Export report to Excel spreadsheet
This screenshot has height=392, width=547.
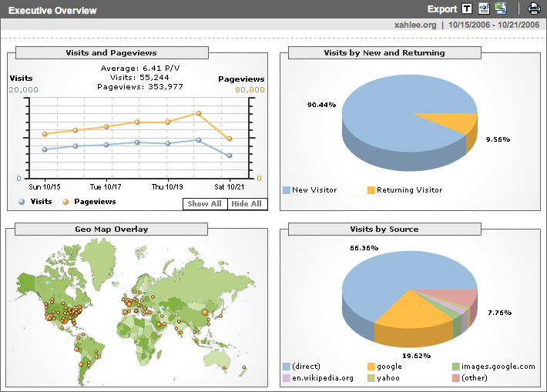click(x=501, y=9)
